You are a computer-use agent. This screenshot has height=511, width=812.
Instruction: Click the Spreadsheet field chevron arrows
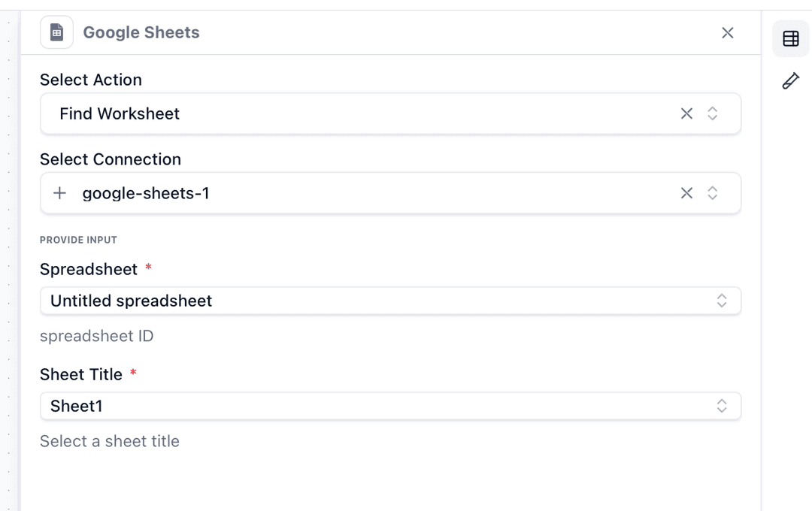coord(721,301)
